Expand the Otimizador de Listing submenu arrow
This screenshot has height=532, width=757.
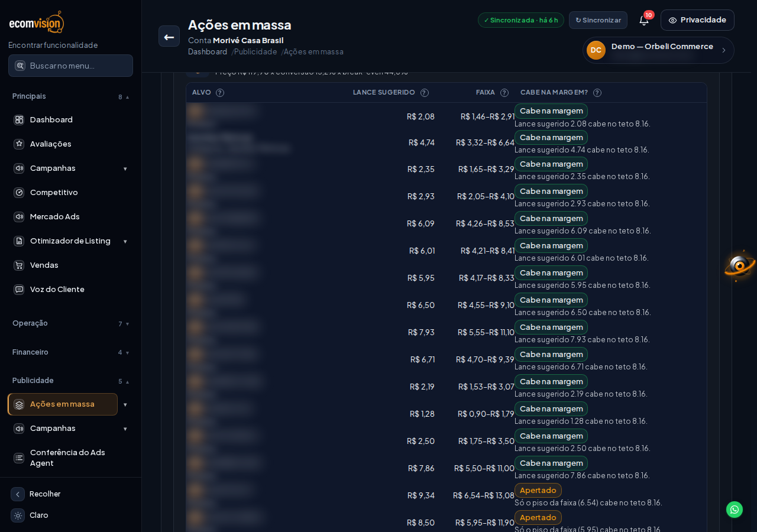click(125, 241)
